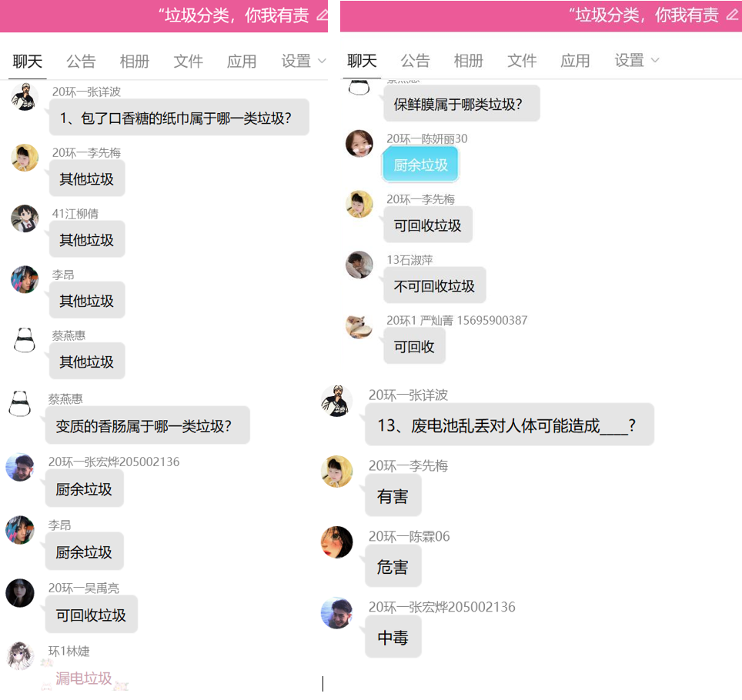Open 相册 tab in right panel
This screenshot has height=700, width=742.
tap(469, 61)
